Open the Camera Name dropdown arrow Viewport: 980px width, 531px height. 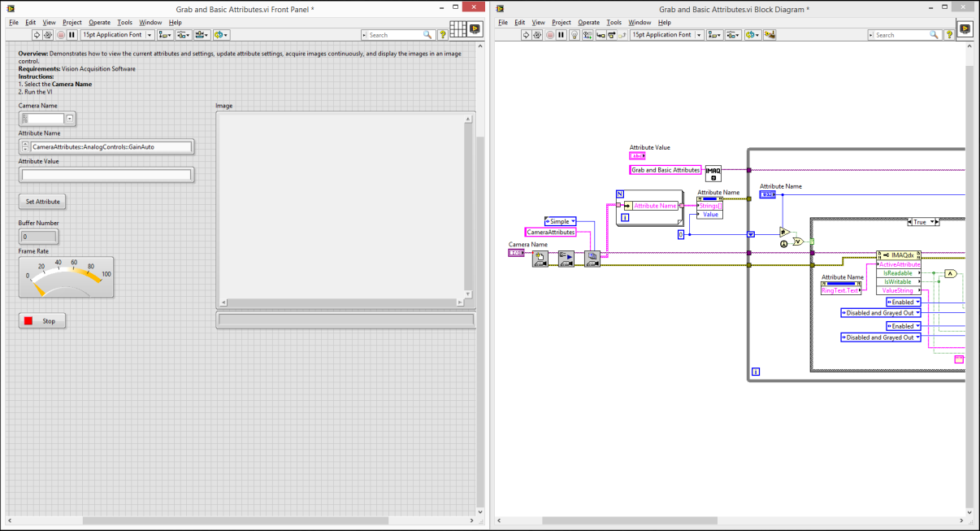coord(70,119)
